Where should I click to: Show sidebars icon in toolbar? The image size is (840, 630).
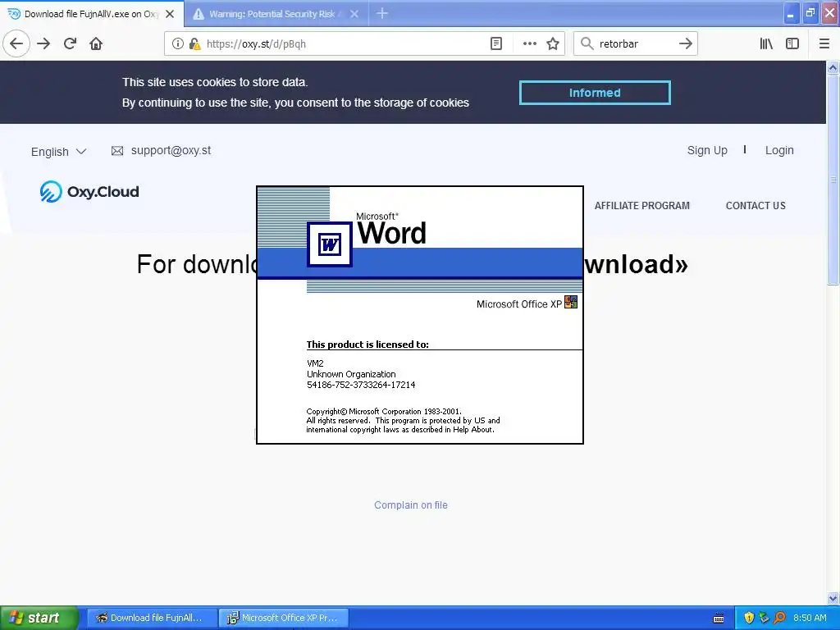[x=792, y=43]
